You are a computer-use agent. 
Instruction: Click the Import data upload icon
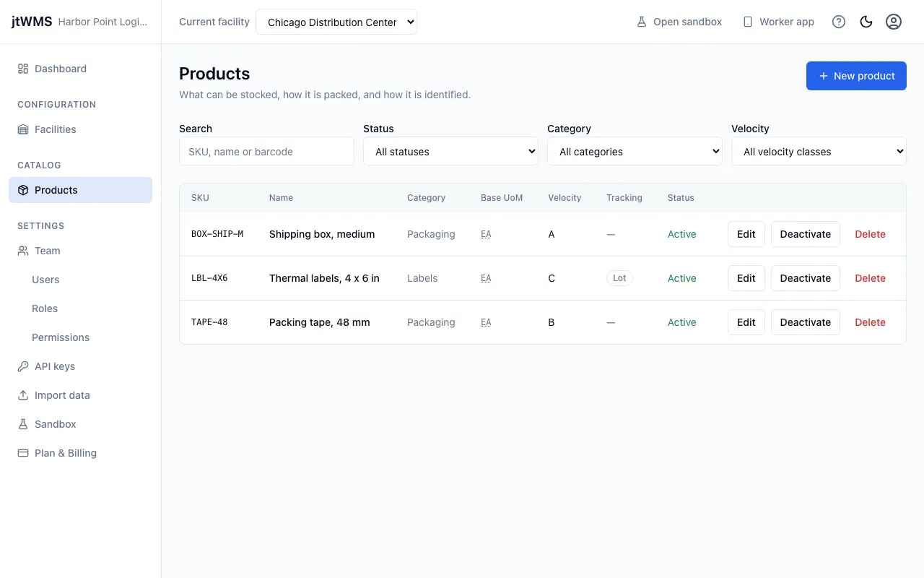point(23,395)
